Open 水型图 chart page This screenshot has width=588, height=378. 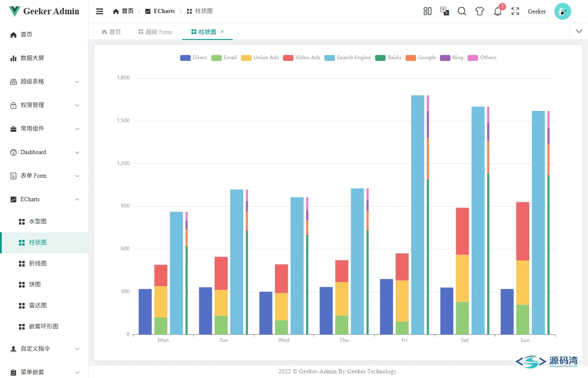tap(44, 221)
